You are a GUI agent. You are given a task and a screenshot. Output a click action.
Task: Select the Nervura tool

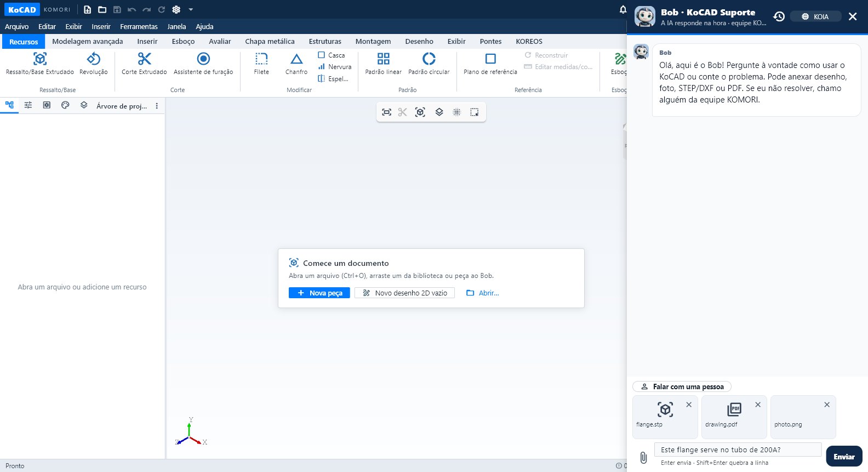(x=335, y=67)
